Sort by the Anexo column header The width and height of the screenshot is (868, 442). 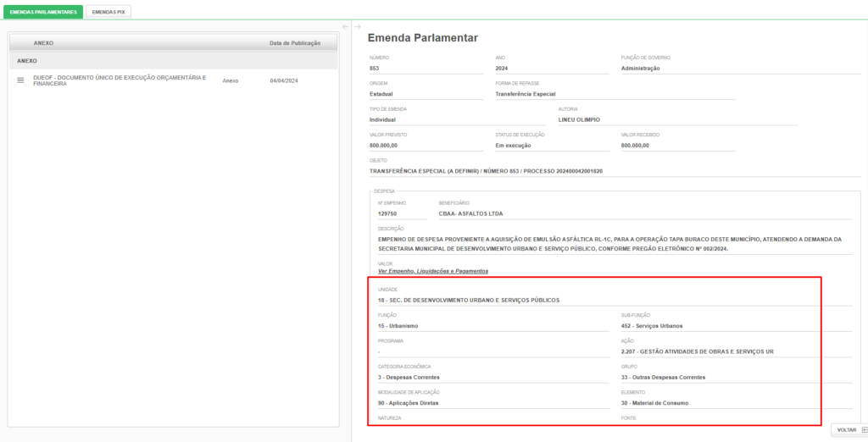46,42
